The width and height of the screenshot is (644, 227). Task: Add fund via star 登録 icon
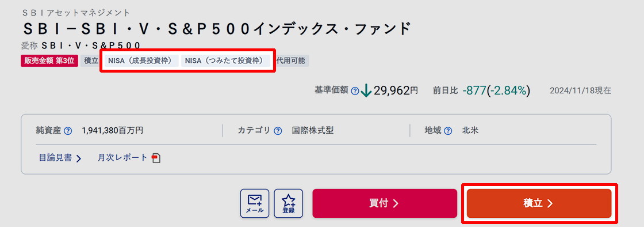288,203
